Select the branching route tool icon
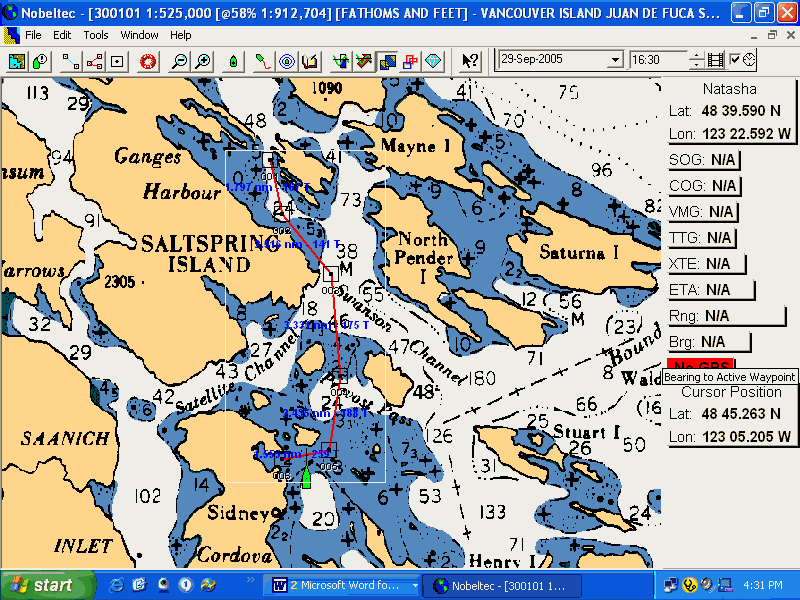This screenshot has height=600, width=800. pos(94,61)
